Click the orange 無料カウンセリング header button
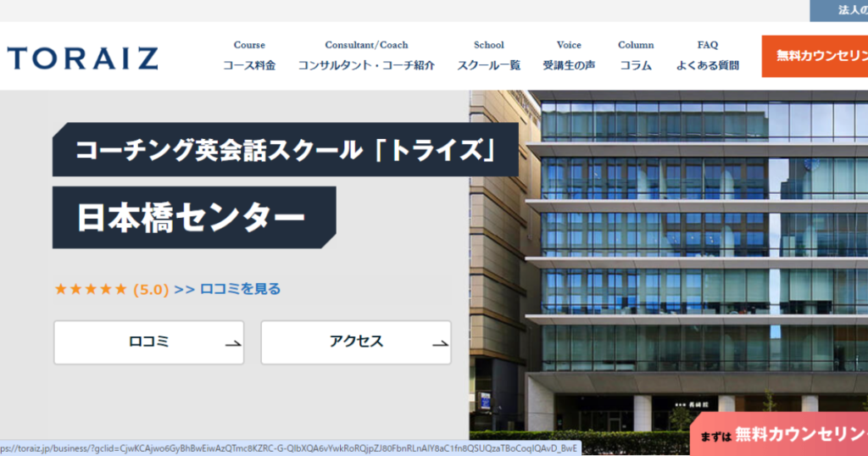This screenshot has width=868, height=456. click(815, 56)
